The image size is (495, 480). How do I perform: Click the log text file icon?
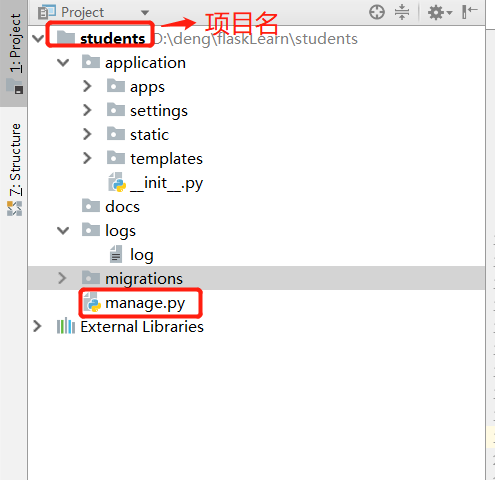pyautogui.click(x=116, y=254)
